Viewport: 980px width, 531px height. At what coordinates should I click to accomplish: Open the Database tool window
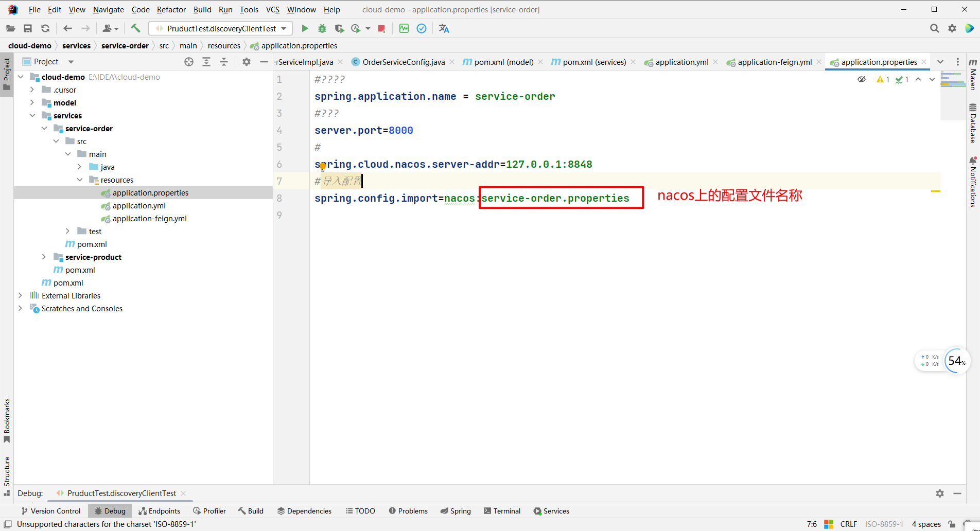click(973, 123)
